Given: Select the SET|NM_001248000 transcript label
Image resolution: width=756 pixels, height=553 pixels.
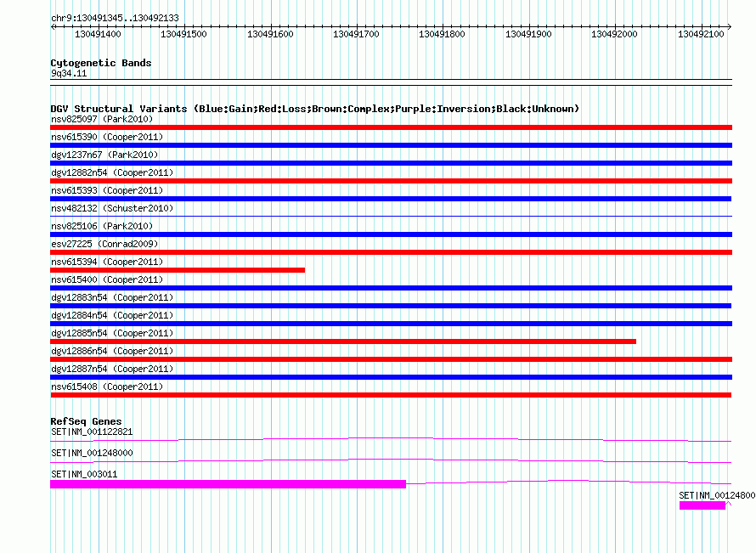Looking at the screenshot, I should click(x=92, y=454).
